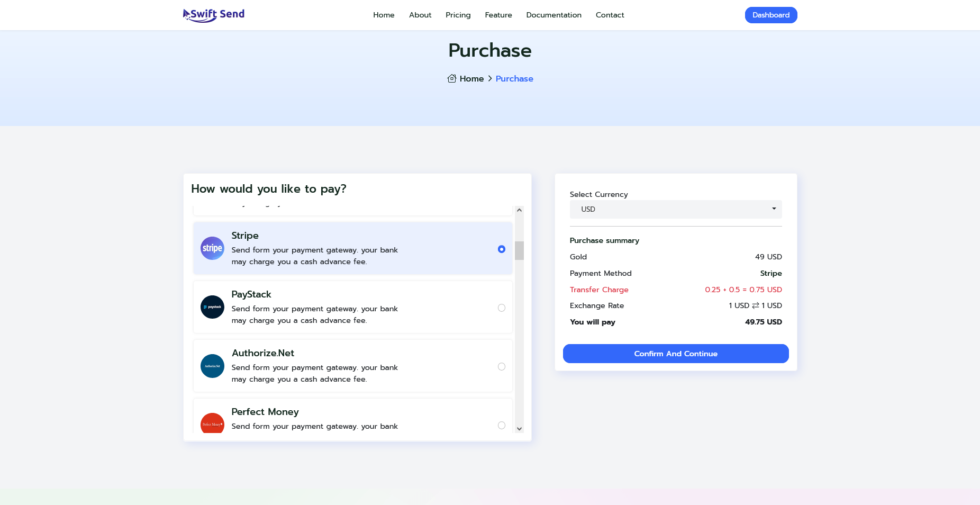Click the Payment Method Stripe value
980x505 pixels.
[771, 273]
